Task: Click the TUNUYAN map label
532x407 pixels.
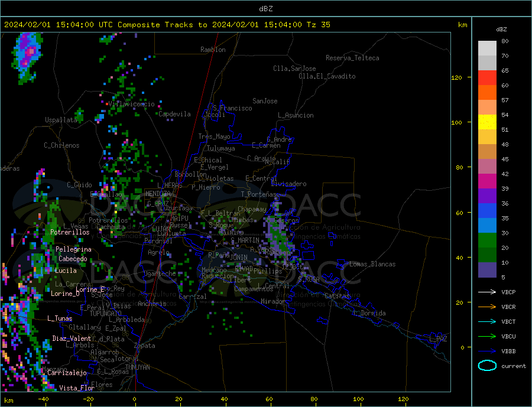Action: tap(137, 367)
